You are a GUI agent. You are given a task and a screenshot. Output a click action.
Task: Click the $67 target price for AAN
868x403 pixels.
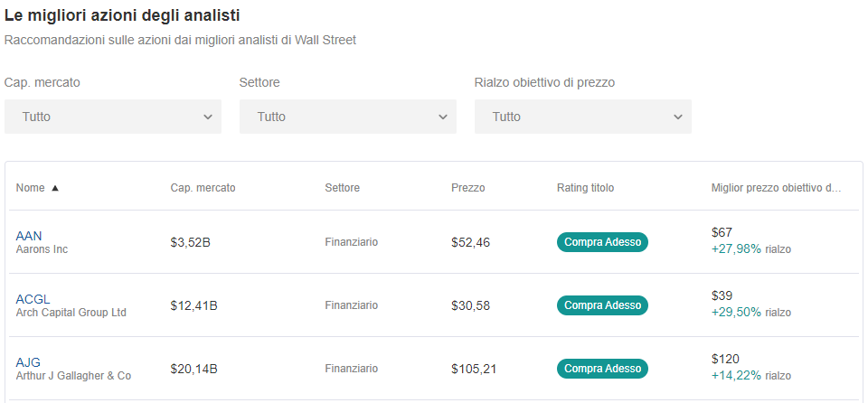(722, 233)
